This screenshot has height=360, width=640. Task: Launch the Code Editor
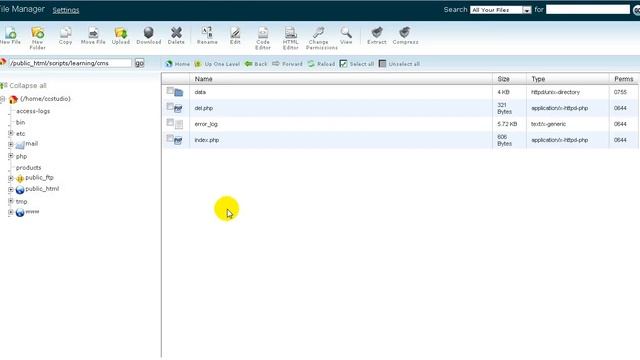263,38
